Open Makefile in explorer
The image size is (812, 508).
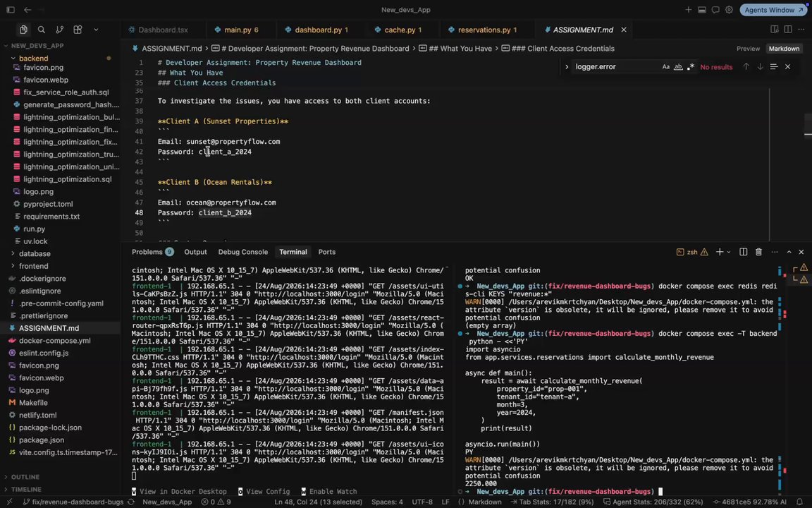[33, 403]
